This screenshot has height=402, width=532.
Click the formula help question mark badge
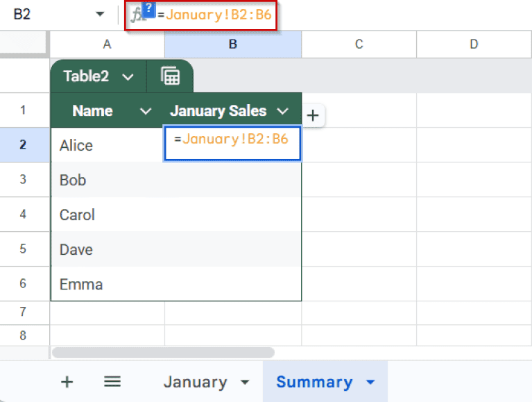[x=148, y=9]
